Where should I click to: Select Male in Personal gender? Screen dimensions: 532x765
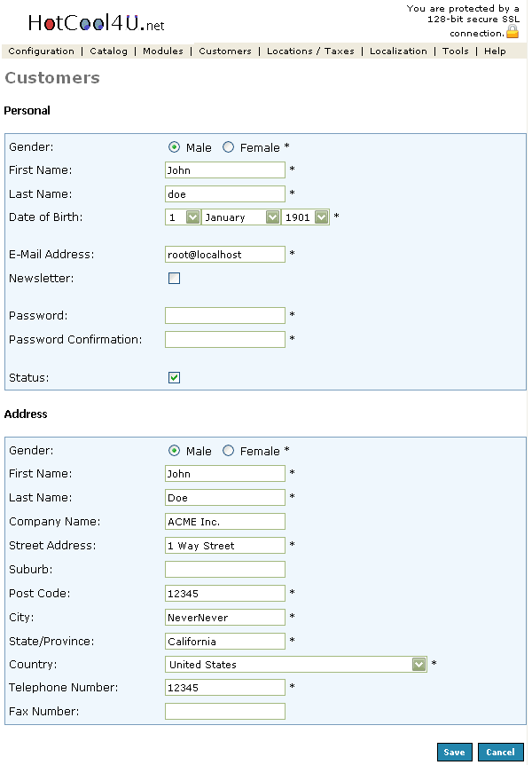point(175,147)
